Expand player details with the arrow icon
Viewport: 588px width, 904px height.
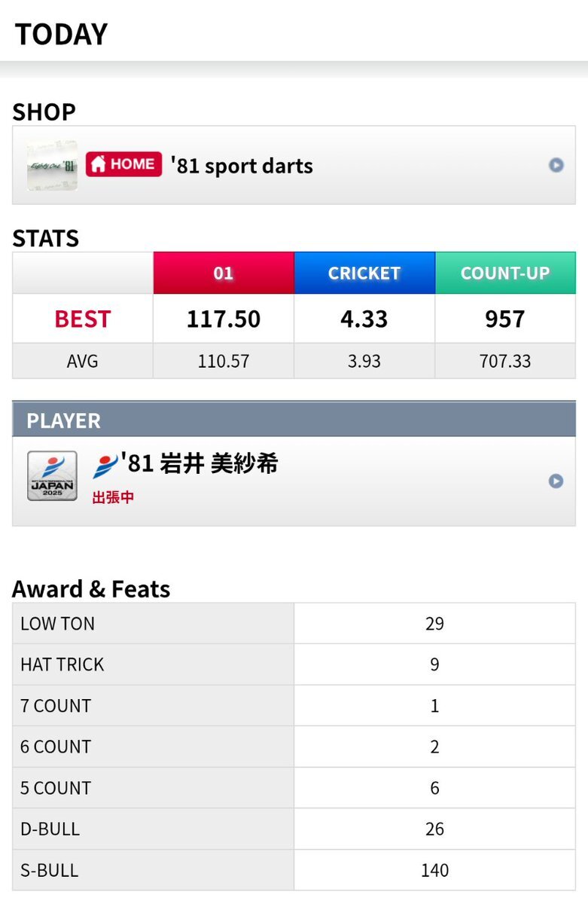[556, 481]
